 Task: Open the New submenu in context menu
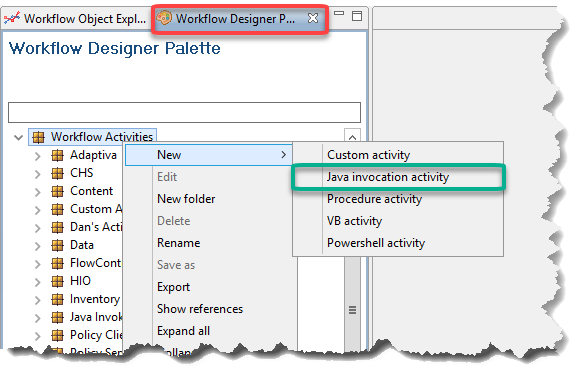(209, 155)
